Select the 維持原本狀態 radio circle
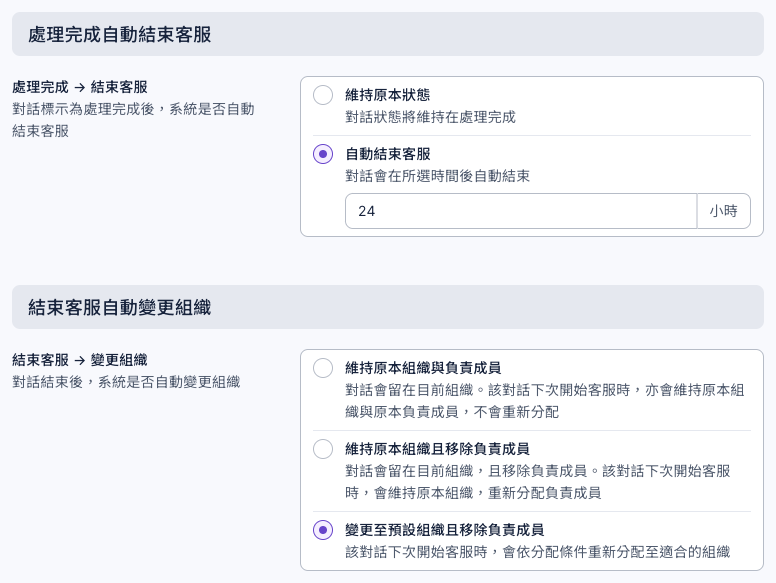This screenshot has height=583, width=776. [323, 95]
